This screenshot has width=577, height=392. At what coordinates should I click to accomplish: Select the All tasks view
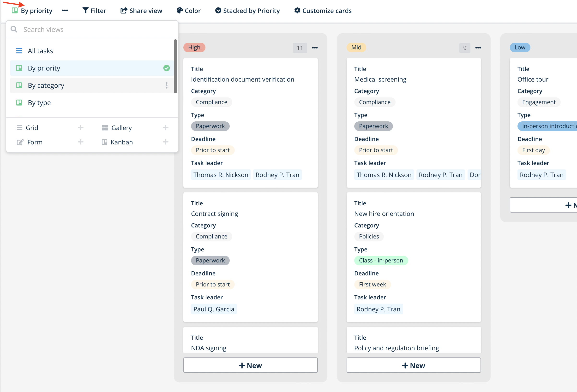41,51
